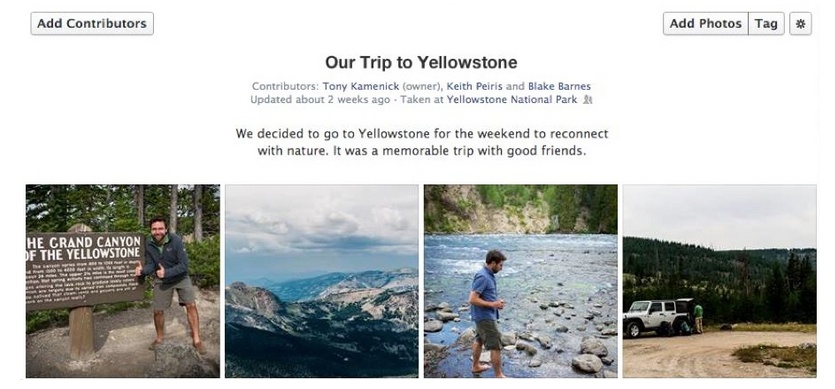
Task: Open the rocky river photo
Action: click(521, 281)
